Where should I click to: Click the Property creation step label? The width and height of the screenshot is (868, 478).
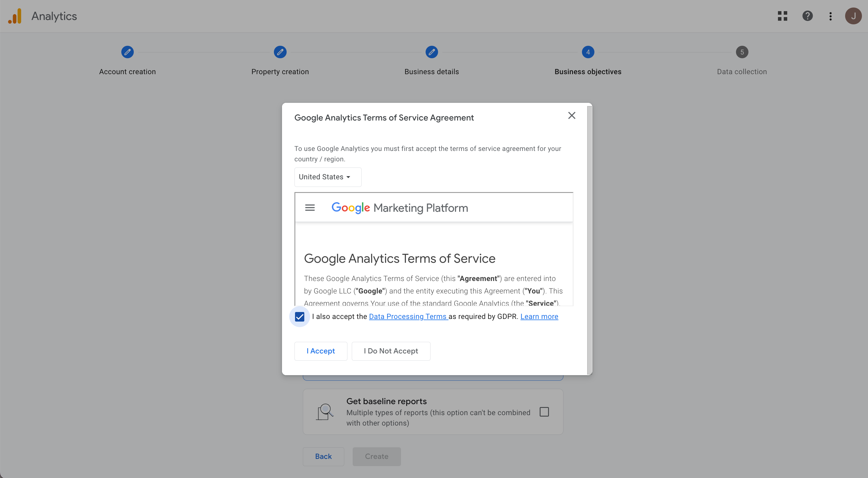point(280,72)
